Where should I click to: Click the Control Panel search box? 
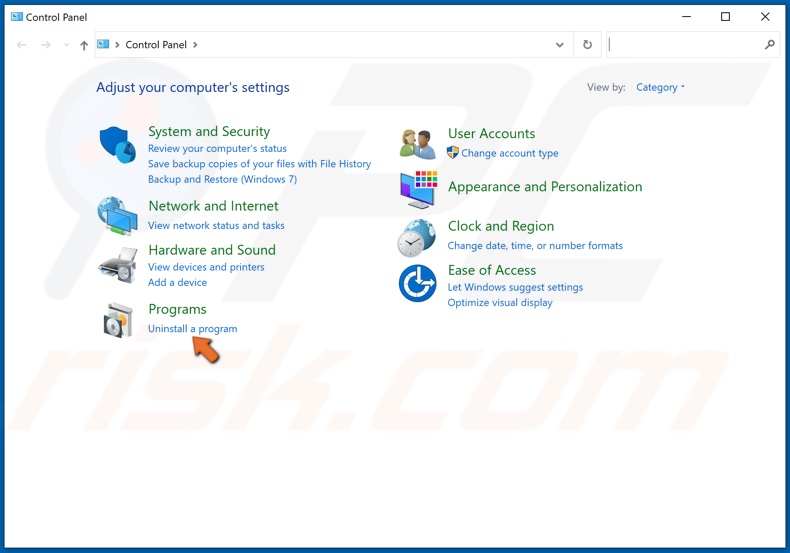pos(685,45)
